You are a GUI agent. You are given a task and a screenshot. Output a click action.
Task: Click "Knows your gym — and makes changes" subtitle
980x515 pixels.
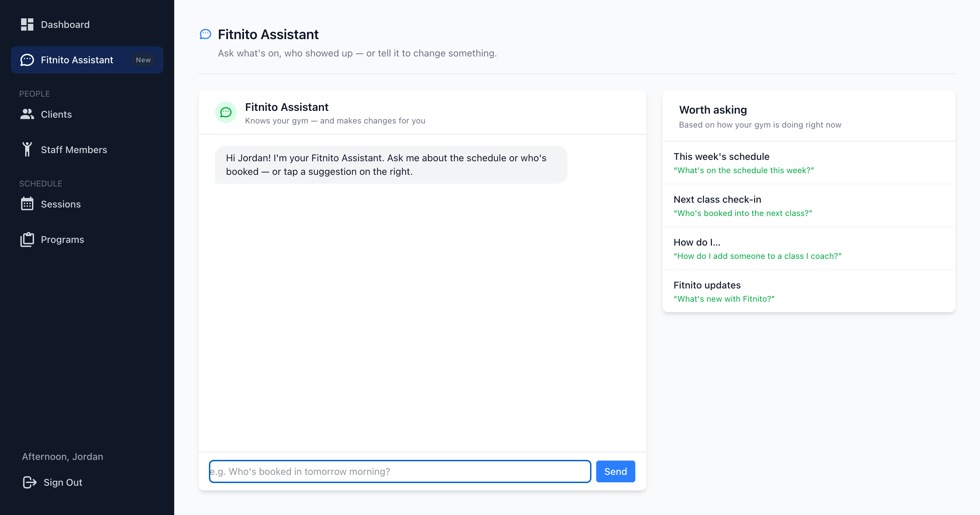click(x=335, y=120)
